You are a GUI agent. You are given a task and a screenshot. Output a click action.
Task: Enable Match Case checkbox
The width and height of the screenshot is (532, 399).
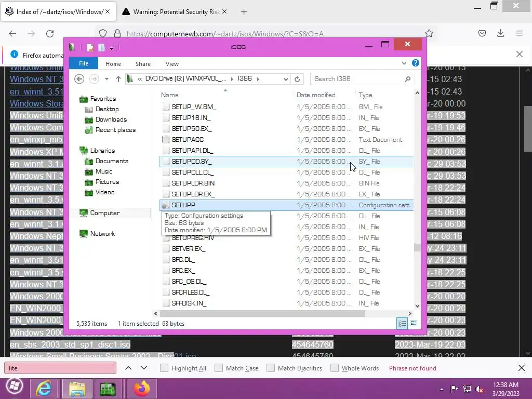click(219, 368)
